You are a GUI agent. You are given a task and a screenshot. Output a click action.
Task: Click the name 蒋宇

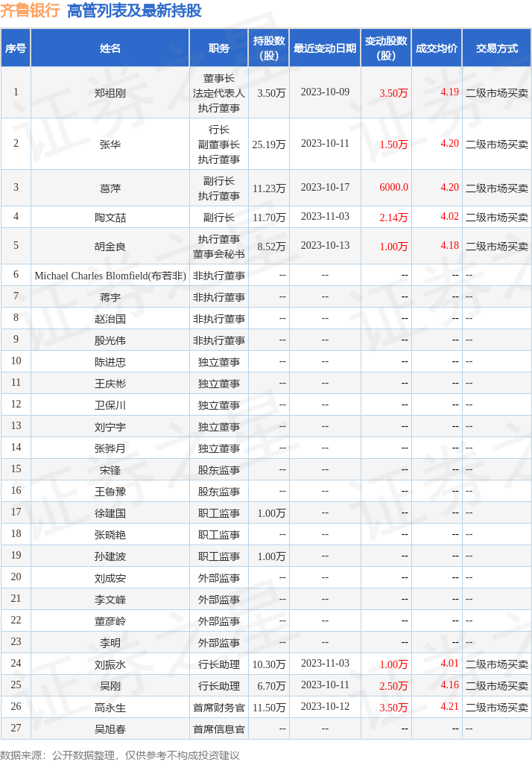click(x=110, y=297)
